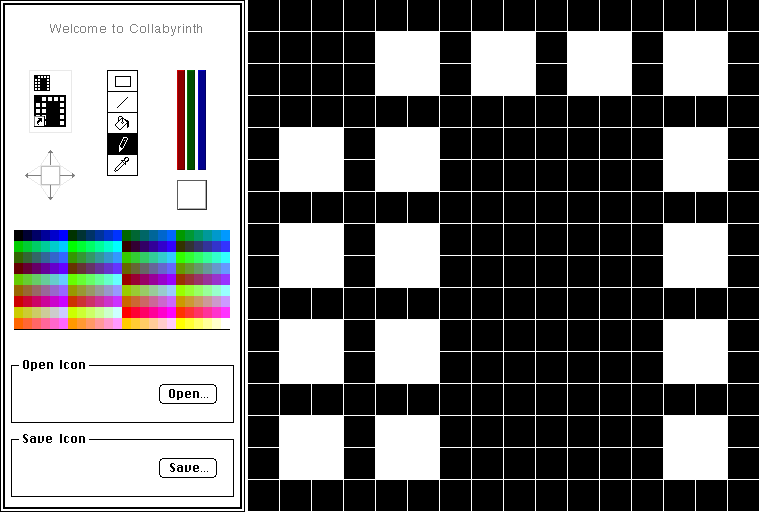Screen dimensions: 759x512
Task: Shift the icon down with the down arrow
Action: 50,193
